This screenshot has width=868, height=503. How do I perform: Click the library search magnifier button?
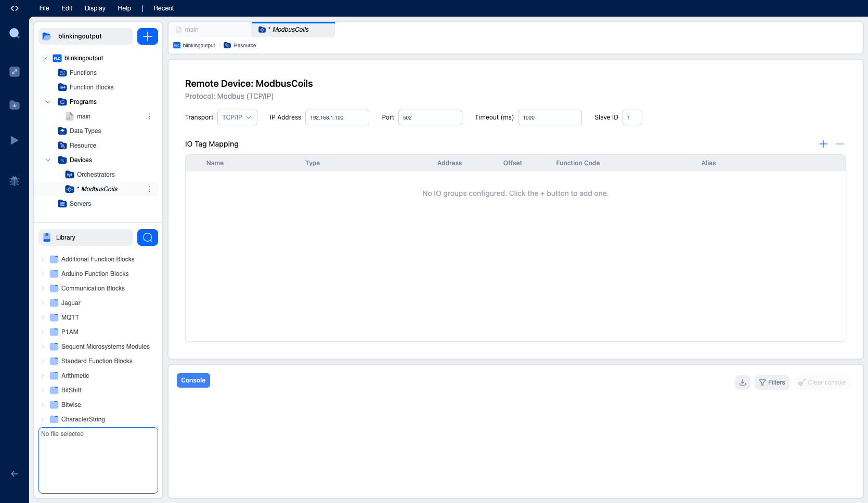tap(148, 237)
